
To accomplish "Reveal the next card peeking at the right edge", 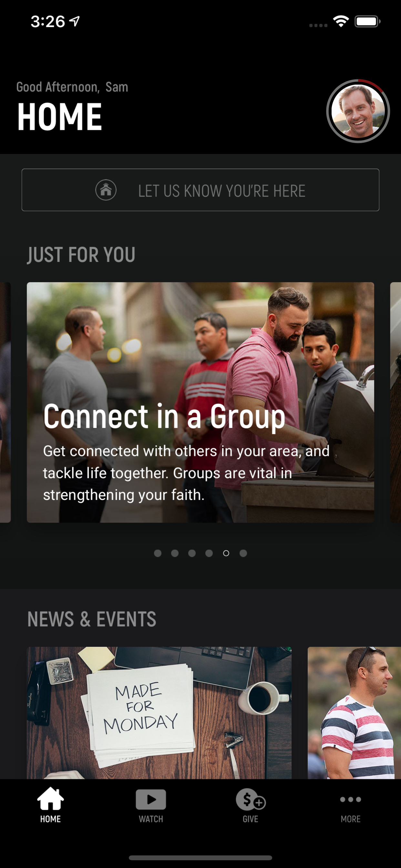I will 396,402.
